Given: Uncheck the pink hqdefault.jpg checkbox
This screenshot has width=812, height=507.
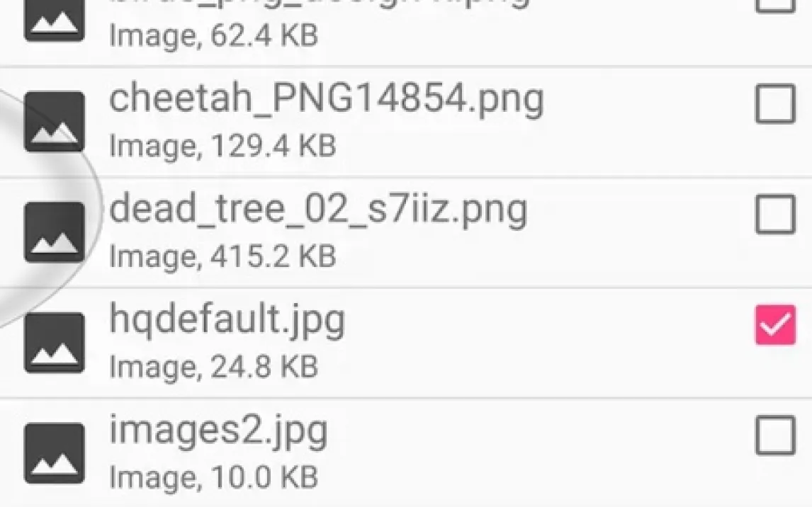Looking at the screenshot, I should 775,325.
